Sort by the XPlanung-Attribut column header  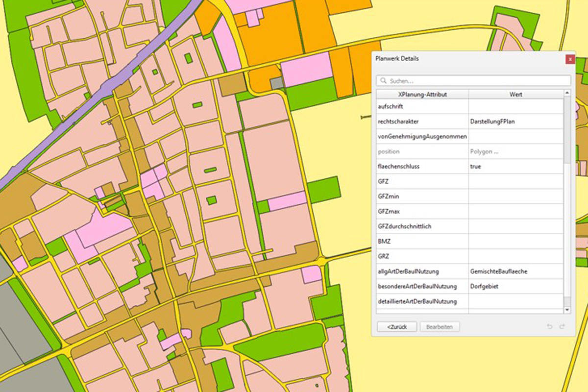(x=422, y=94)
